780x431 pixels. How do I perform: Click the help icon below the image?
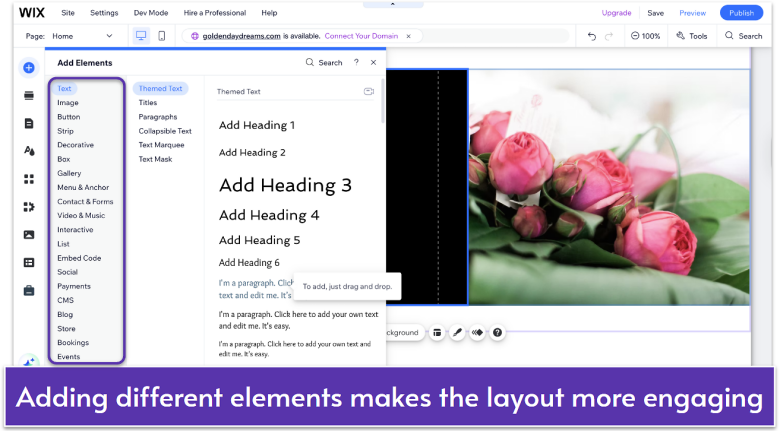[x=497, y=332]
